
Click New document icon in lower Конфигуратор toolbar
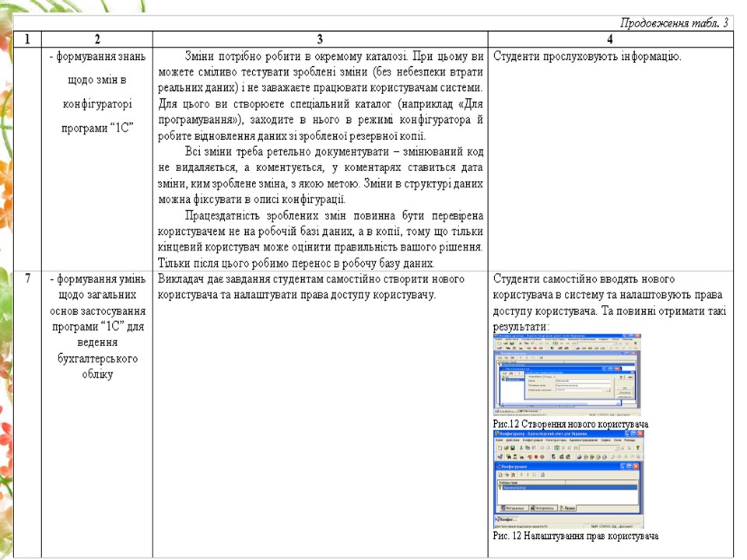click(499, 449)
